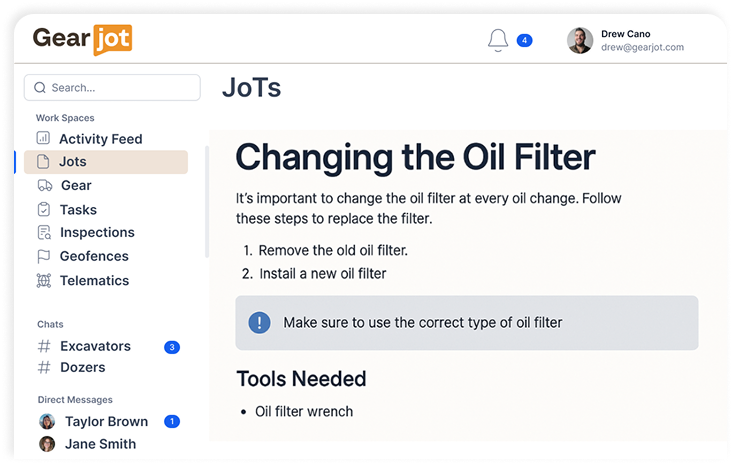Click the notification bell icon

point(497,40)
